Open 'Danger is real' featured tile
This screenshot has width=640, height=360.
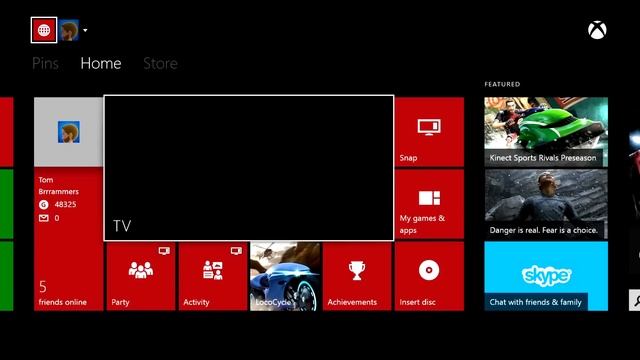click(x=546, y=204)
